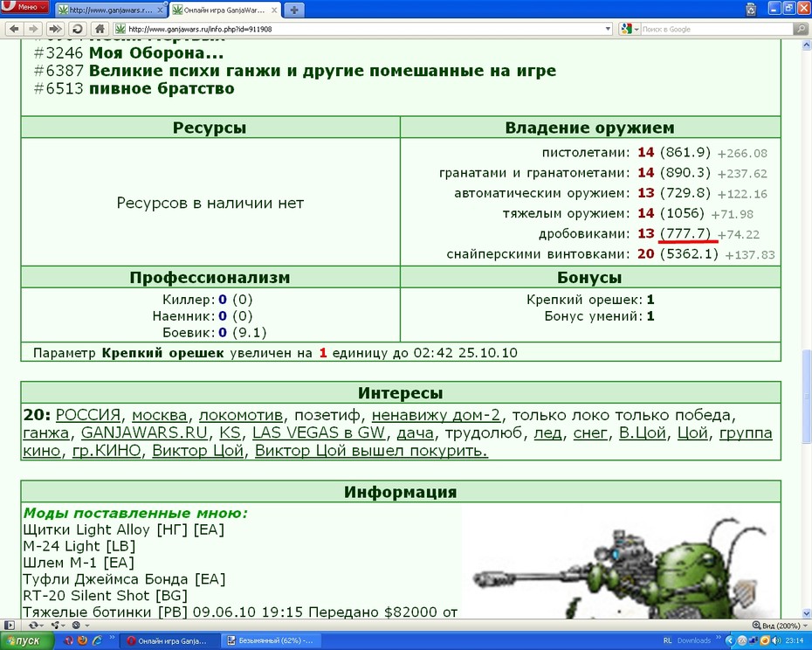This screenshot has height=650, width=812.
Task: Expand the address bar history dropdown
Action: tap(608, 29)
